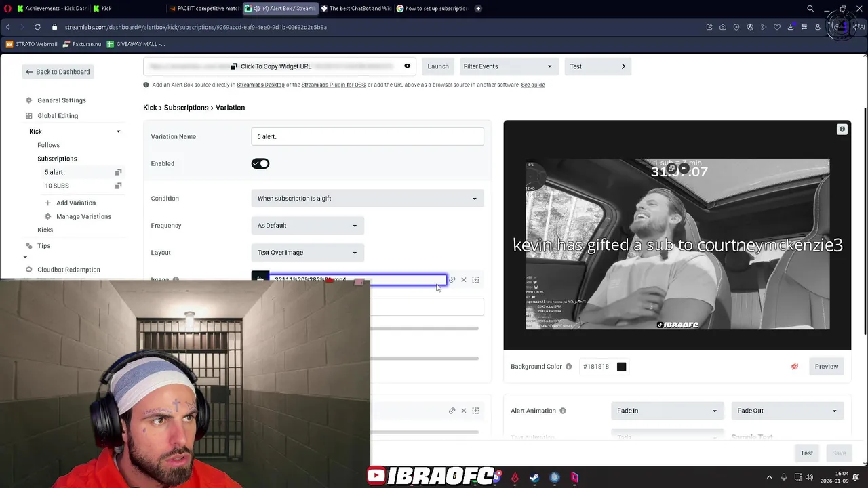This screenshot has height=488, width=868.
Task: Click the Image file name field
Action: pyautogui.click(x=358, y=279)
